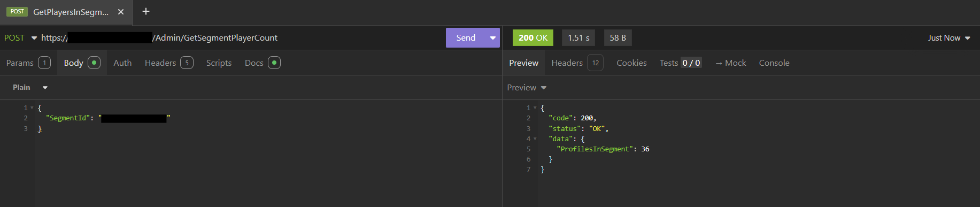Click the request Headers count badge showing 5
The image size is (980, 207).
pyautogui.click(x=187, y=63)
